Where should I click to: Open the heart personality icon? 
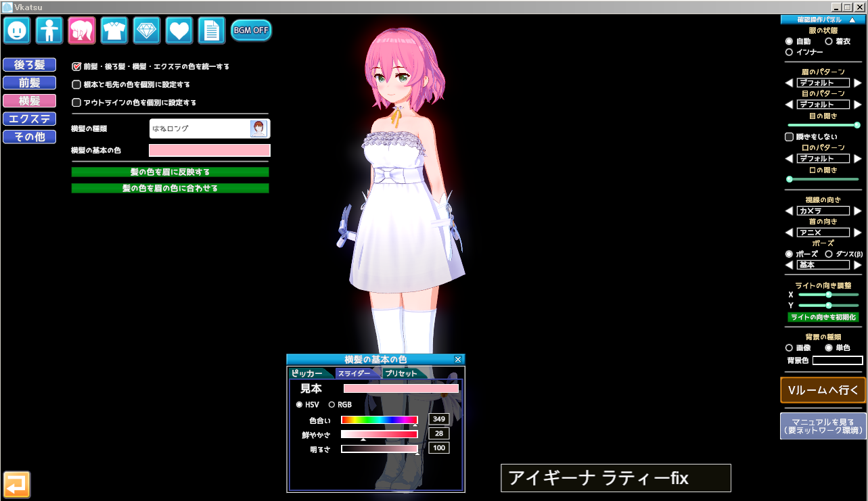[179, 30]
